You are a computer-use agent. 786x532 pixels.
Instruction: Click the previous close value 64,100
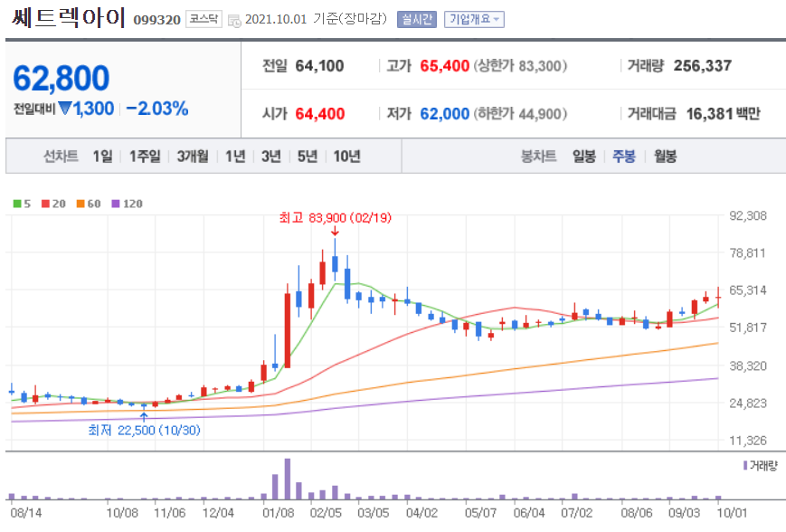click(x=319, y=66)
